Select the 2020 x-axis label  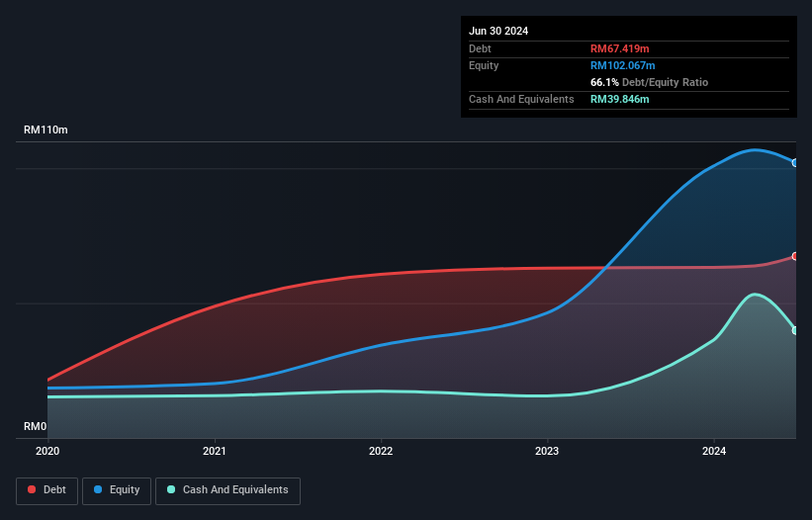[x=47, y=451]
